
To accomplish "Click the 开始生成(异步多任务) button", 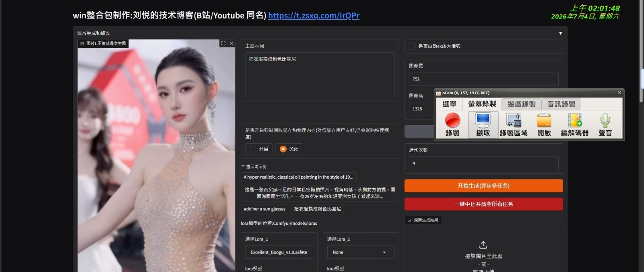I will (483, 185).
